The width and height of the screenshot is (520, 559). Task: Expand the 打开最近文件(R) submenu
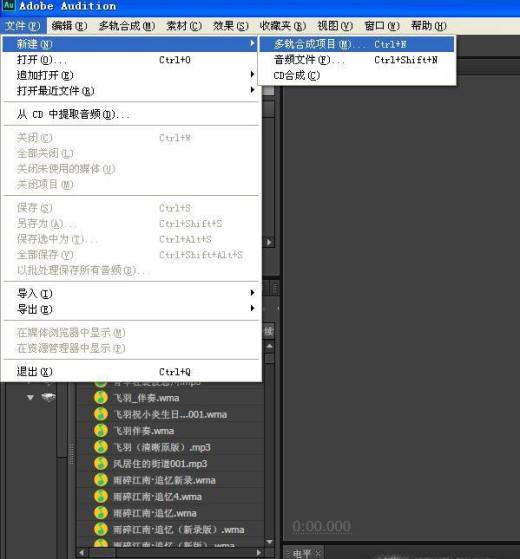pyautogui.click(x=130, y=91)
